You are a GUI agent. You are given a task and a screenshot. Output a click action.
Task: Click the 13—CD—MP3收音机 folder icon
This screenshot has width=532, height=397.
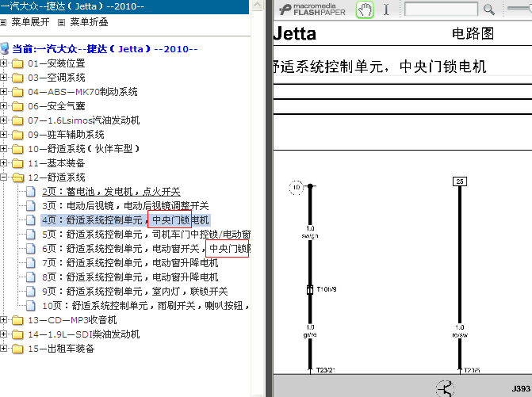pyautogui.click(x=17, y=320)
